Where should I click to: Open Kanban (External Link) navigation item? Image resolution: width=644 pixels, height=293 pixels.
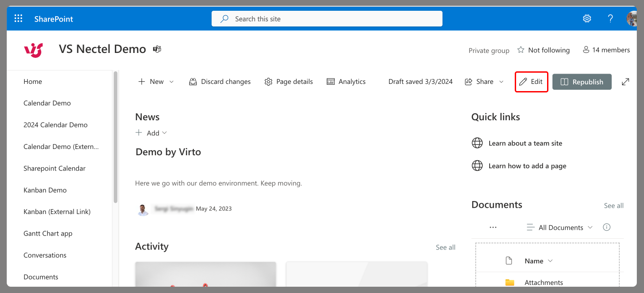point(57,212)
